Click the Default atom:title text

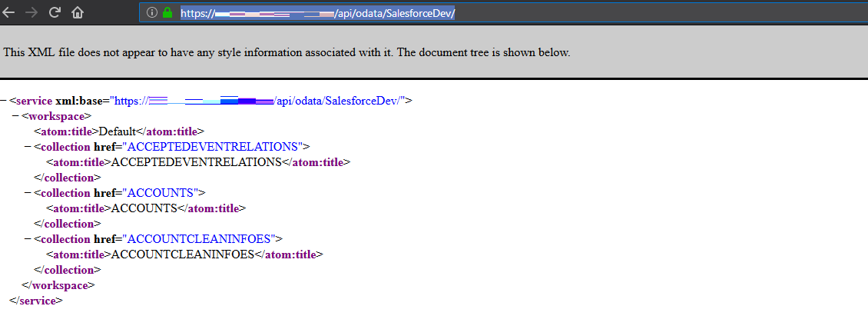click(118, 131)
